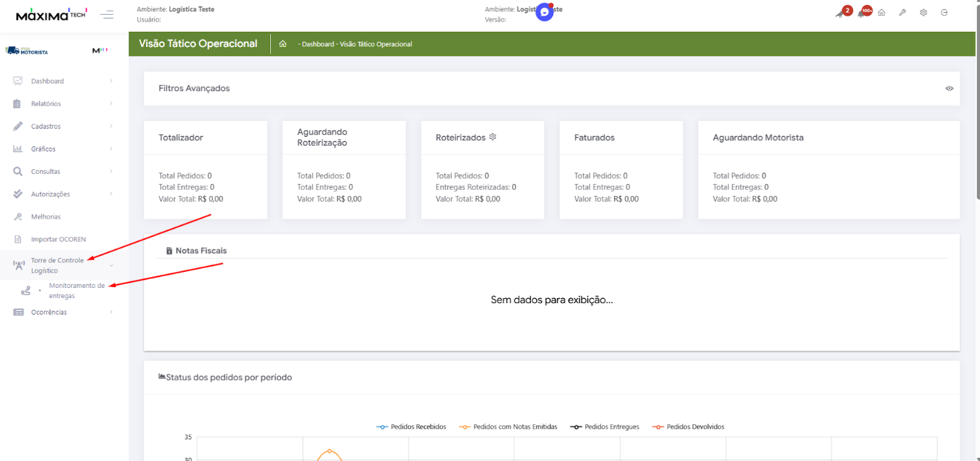The height and width of the screenshot is (461, 980).
Task: Open the bell notifications icon
Action: click(862, 13)
